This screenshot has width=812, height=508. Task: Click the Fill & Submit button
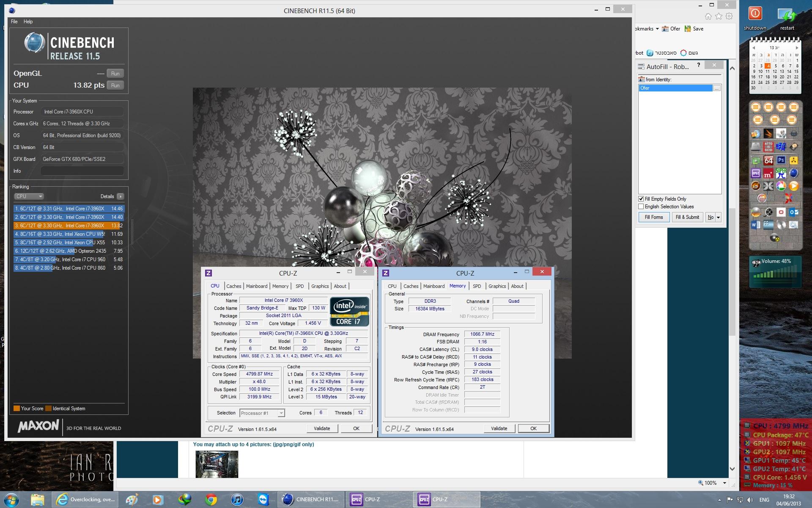click(687, 217)
